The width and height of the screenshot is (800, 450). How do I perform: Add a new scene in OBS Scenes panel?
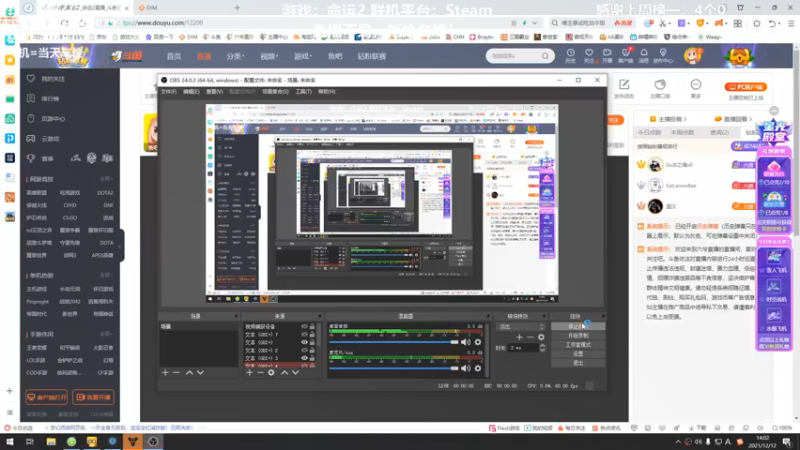[165, 373]
